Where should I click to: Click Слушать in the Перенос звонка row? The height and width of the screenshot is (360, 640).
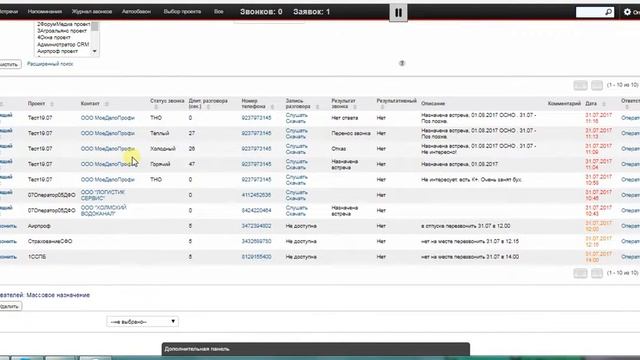point(296,131)
